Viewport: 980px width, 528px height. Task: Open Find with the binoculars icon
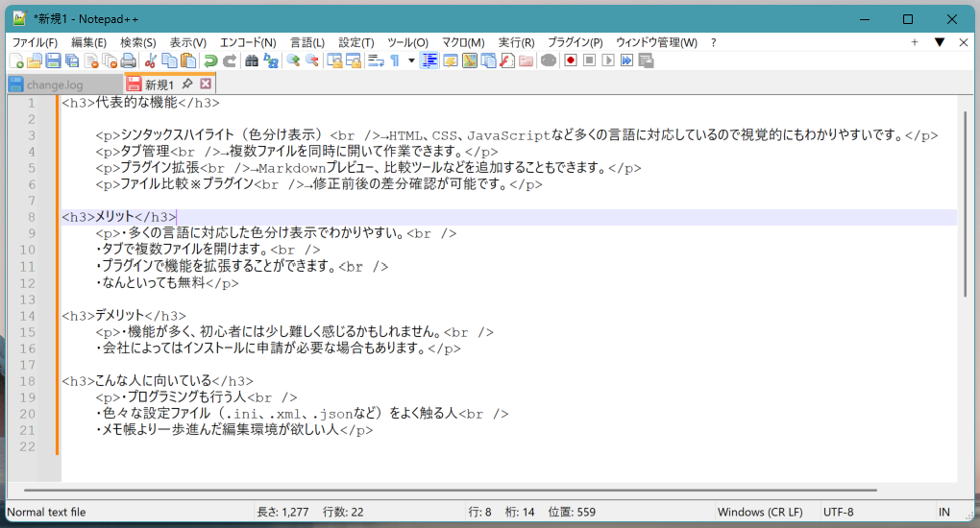point(252,60)
